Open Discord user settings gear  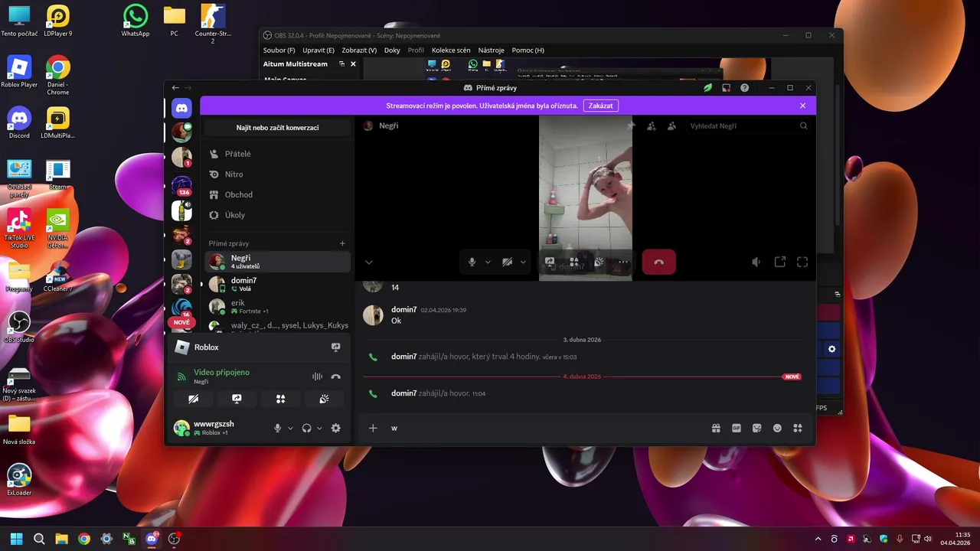pyautogui.click(x=335, y=429)
